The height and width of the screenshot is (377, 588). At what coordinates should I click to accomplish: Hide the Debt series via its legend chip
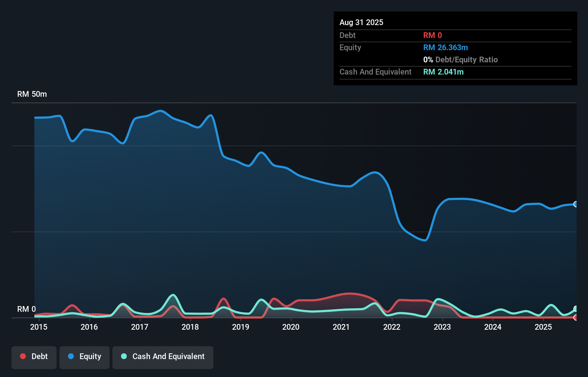34,357
